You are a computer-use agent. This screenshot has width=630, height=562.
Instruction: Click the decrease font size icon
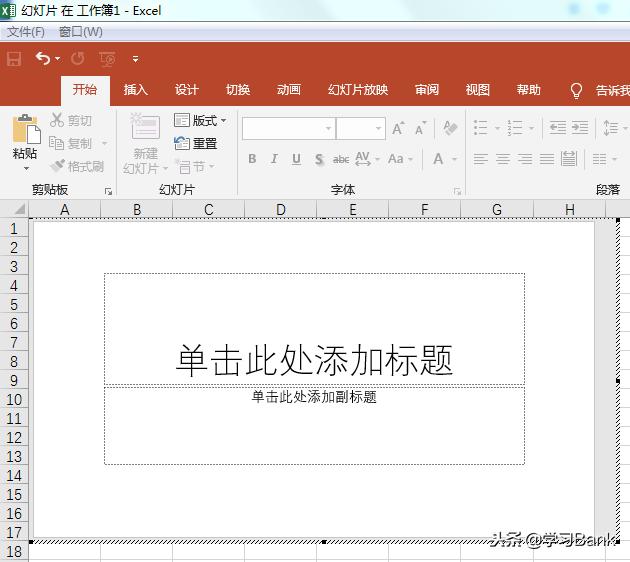(x=421, y=129)
